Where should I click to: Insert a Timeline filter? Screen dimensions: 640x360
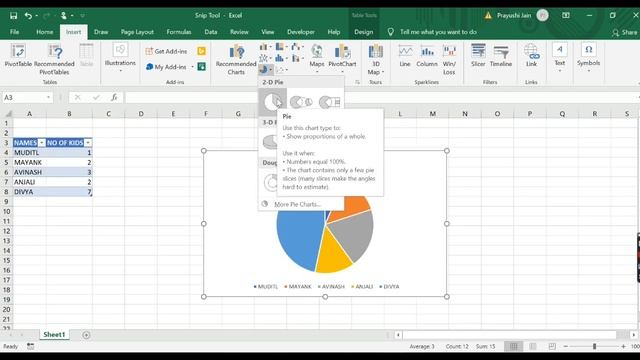click(x=501, y=56)
